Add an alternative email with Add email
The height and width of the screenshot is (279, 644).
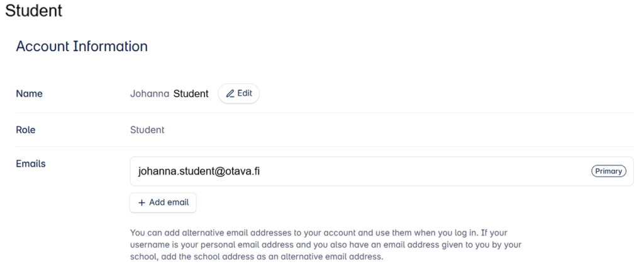[x=163, y=202]
